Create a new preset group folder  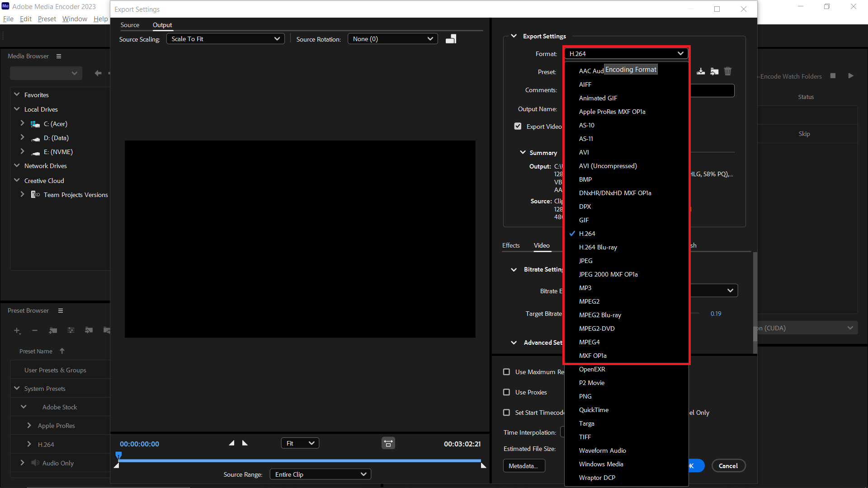(x=53, y=330)
